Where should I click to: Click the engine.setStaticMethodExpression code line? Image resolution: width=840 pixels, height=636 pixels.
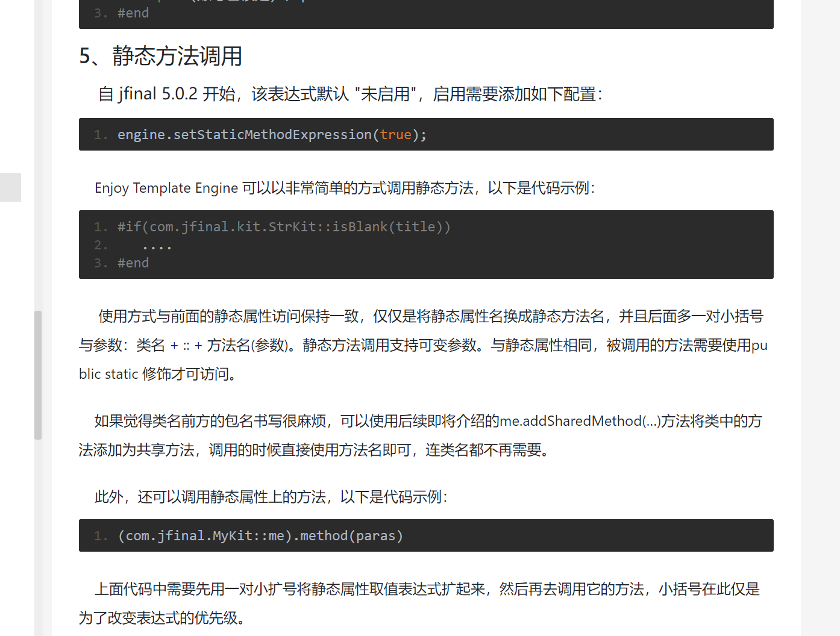point(271,135)
